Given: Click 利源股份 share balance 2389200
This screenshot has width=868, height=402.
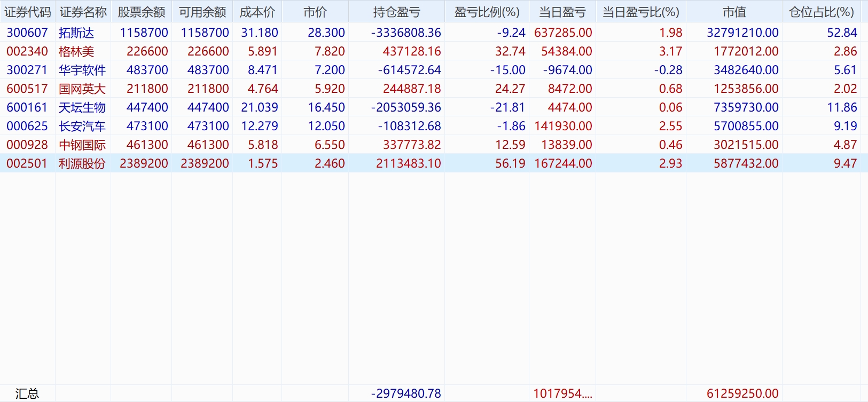Looking at the screenshot, I should coord(144,163).
